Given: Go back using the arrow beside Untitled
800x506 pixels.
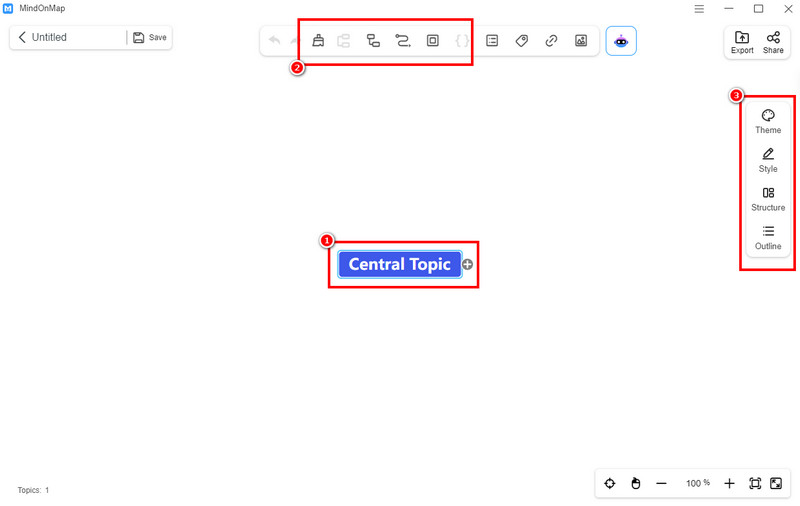Looking at the screenshot, I should (22, 37).
